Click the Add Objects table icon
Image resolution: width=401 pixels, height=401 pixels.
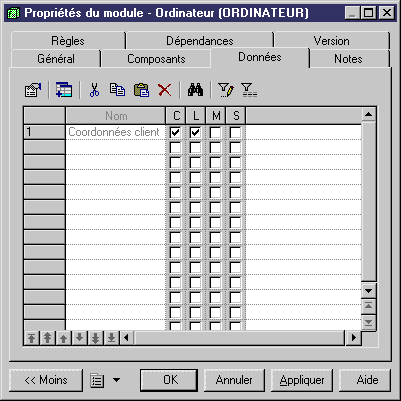64,90
